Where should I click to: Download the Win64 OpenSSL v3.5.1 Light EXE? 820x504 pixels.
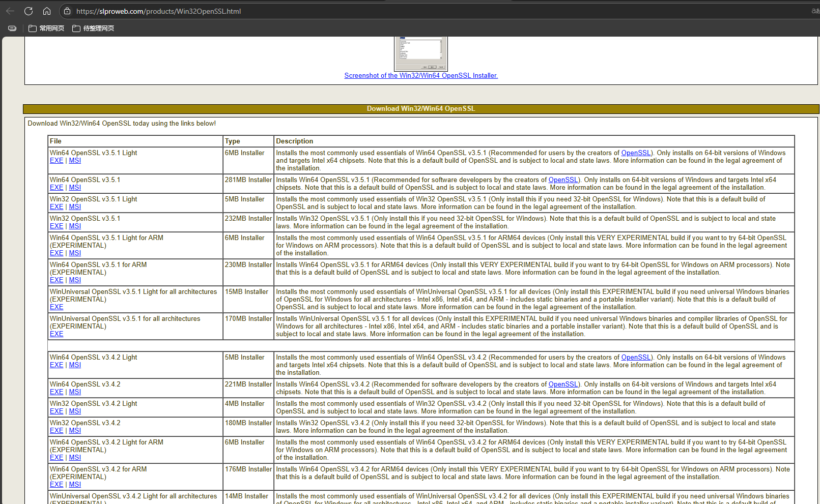(x=56, y=161)
